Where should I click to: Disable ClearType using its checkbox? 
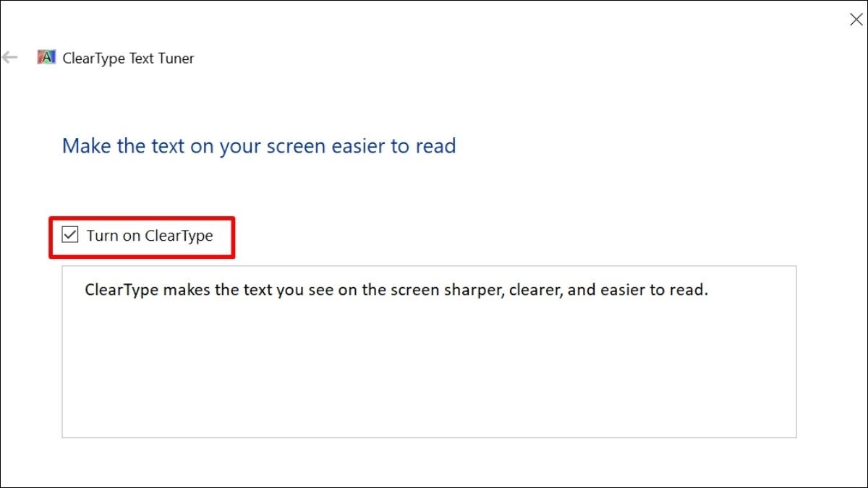pyautogui.click(x=70, y=235)
